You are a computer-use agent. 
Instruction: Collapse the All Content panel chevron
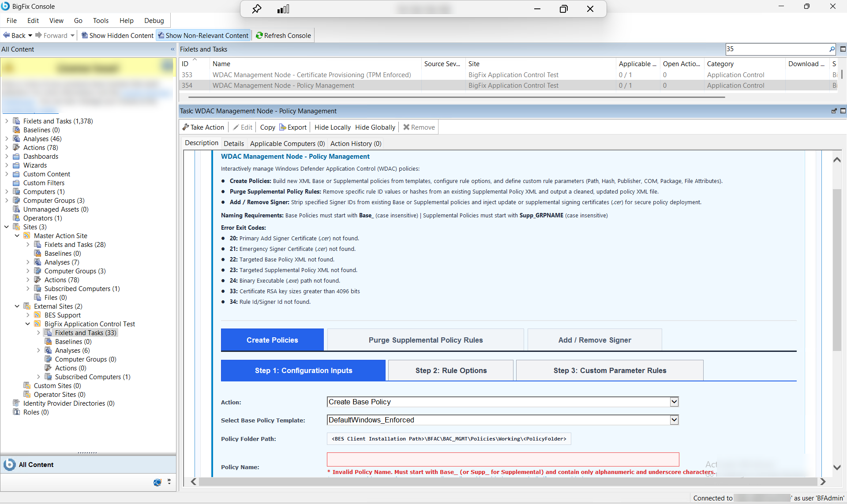click(172, 49)
